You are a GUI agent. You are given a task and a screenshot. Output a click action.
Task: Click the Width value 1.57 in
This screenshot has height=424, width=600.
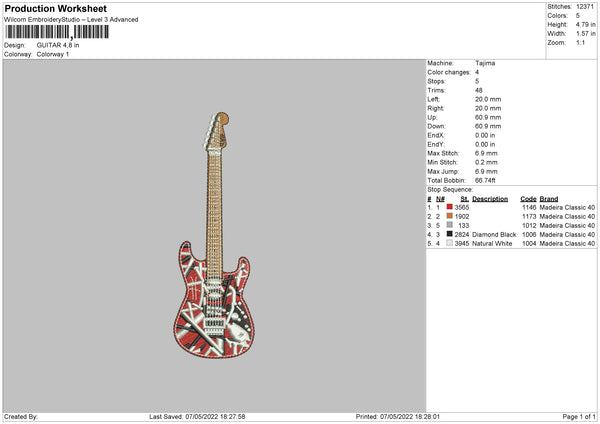[x=585, y=34]
